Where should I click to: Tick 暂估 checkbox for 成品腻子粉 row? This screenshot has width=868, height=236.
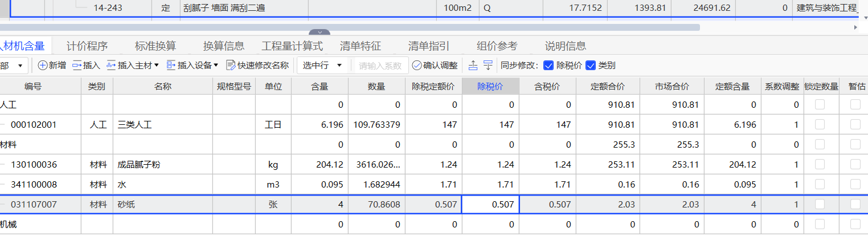[855, 164]
